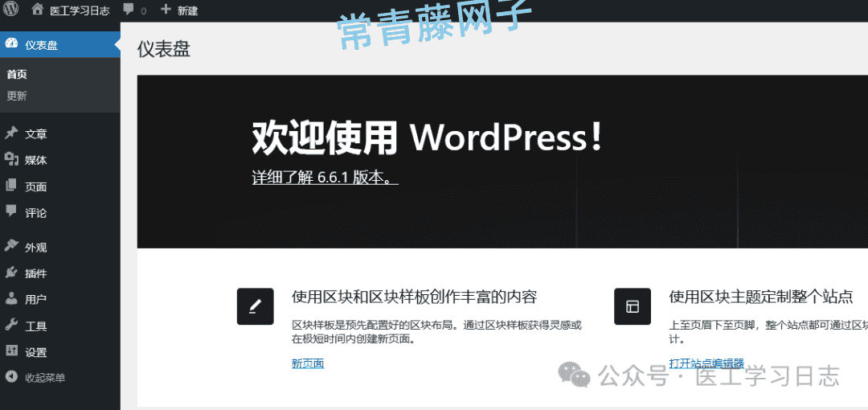Image resolution: width=868 pixels, height=410 pixels.
Task: Click the collapse arrow icon beside 收起菜单
Action: tap(11, 377)
